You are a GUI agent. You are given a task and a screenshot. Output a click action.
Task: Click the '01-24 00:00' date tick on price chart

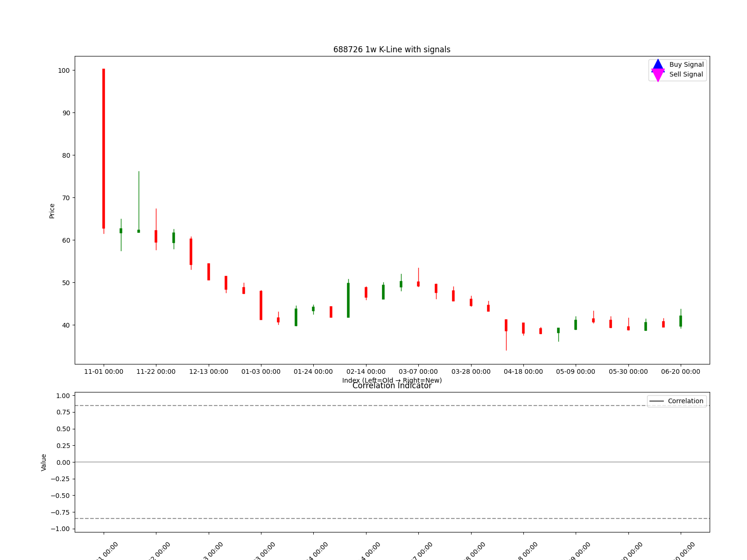pyautogui.click(x=313, y=372)
